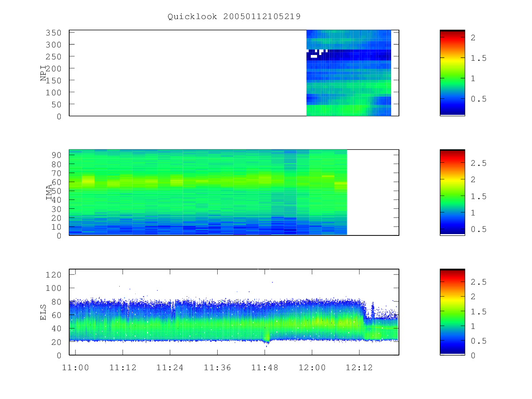532x399 pixels.
Task: Click the IMA y-axis label
Action: click(50, 192)
